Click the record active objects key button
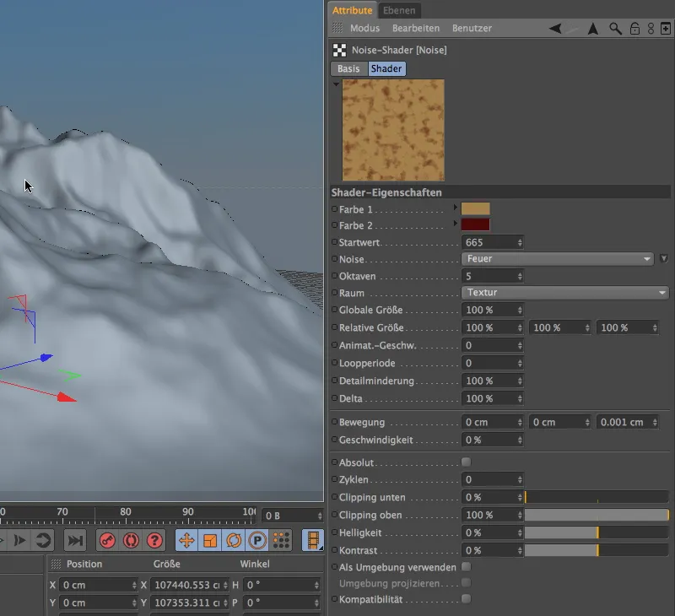675x616 pixels. click(x=107, y=540)
